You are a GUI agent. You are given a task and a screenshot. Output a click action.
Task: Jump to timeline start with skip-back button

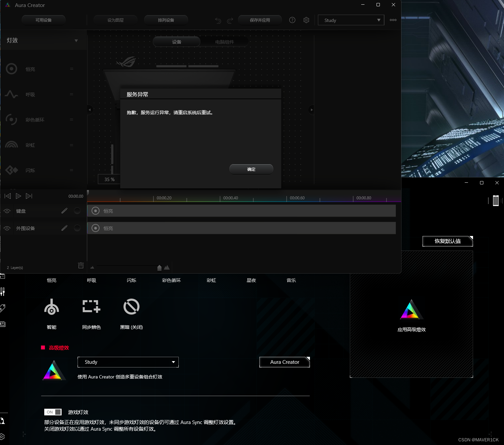pyautogui.click(x=8, y=196)
